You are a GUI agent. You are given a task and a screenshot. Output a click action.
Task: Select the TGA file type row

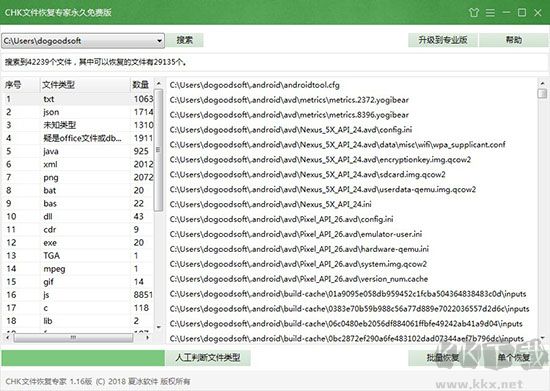78,256
